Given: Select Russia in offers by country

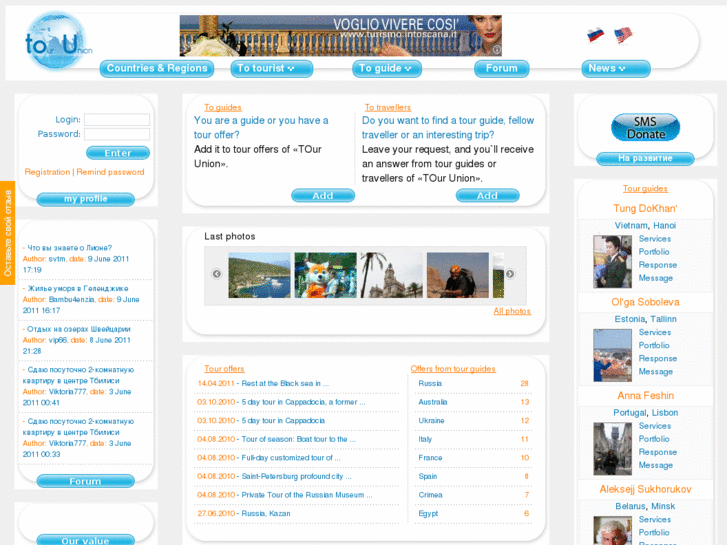Looking at the screenshot, I should (430, 384).
